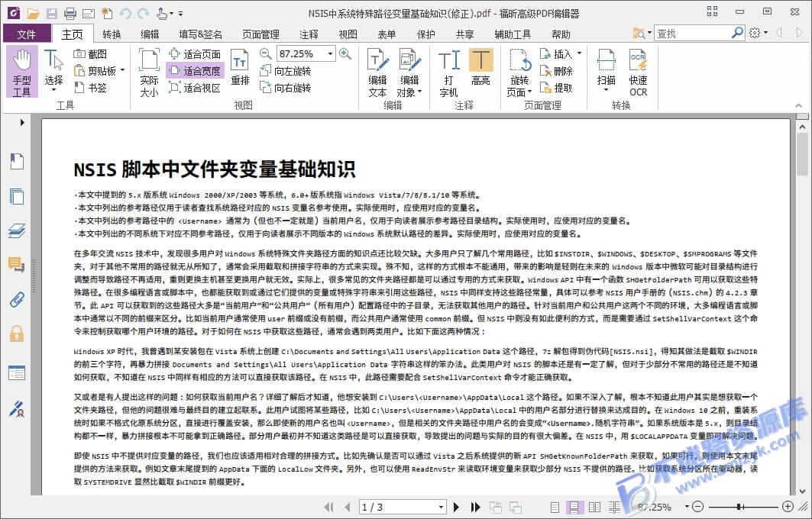Open the attachments paperclip panel
Screen dimensions: 812x519
17,299
